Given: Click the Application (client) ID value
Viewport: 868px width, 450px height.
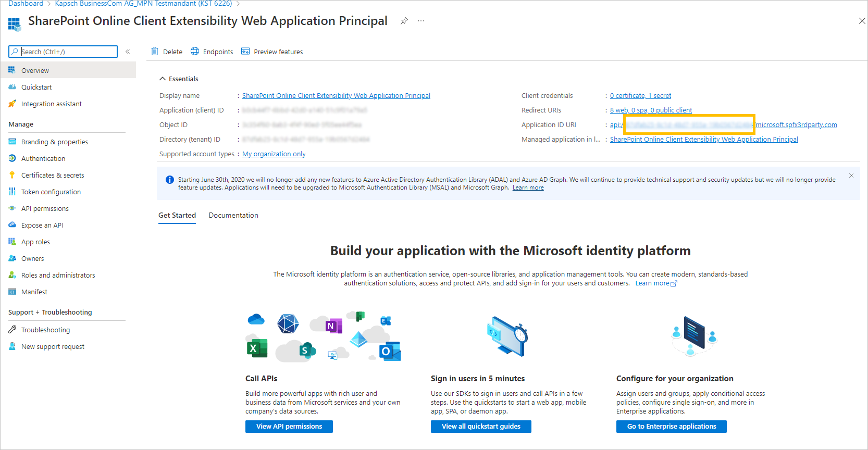Looking at the screenshot, I should click(x=304, y=110).
